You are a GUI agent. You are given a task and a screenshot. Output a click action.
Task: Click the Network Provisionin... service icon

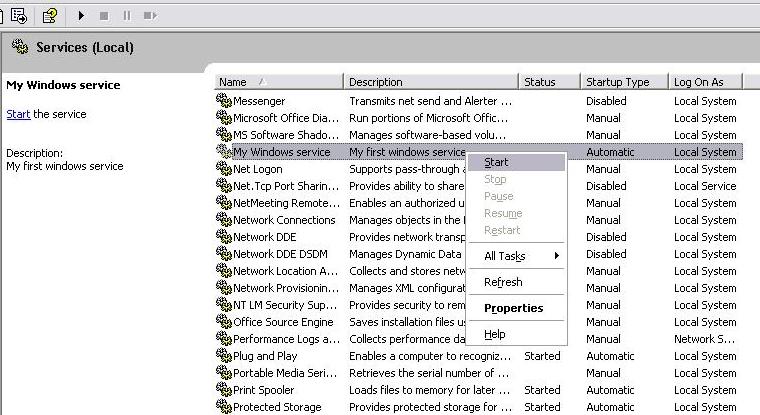(x=223, y=287)
